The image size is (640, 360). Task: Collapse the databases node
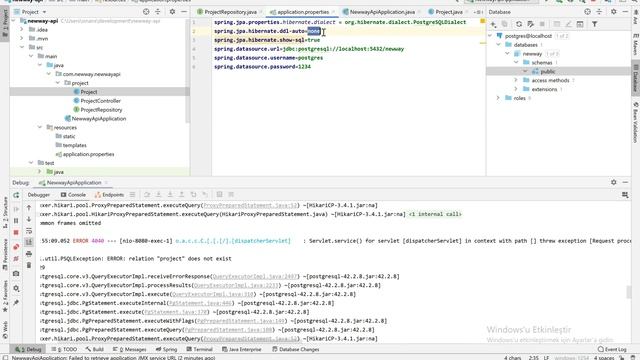click(x=498, y=45)
